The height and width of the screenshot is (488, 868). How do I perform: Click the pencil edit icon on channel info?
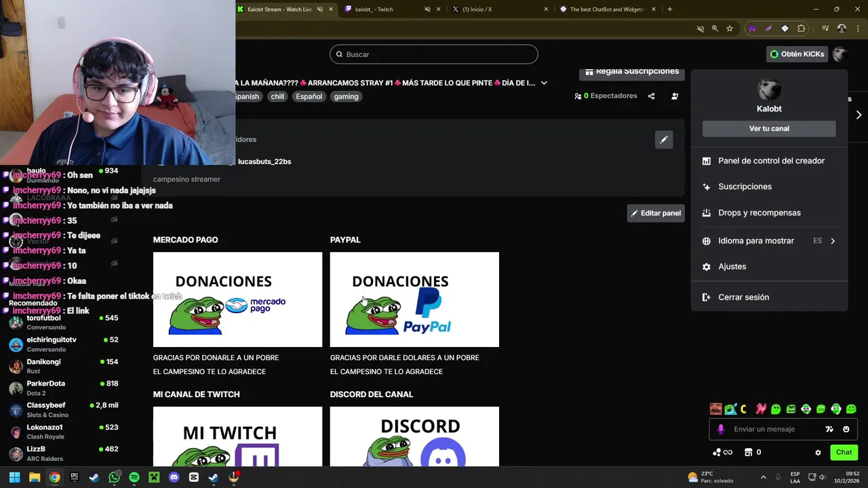tap(664, 140)
